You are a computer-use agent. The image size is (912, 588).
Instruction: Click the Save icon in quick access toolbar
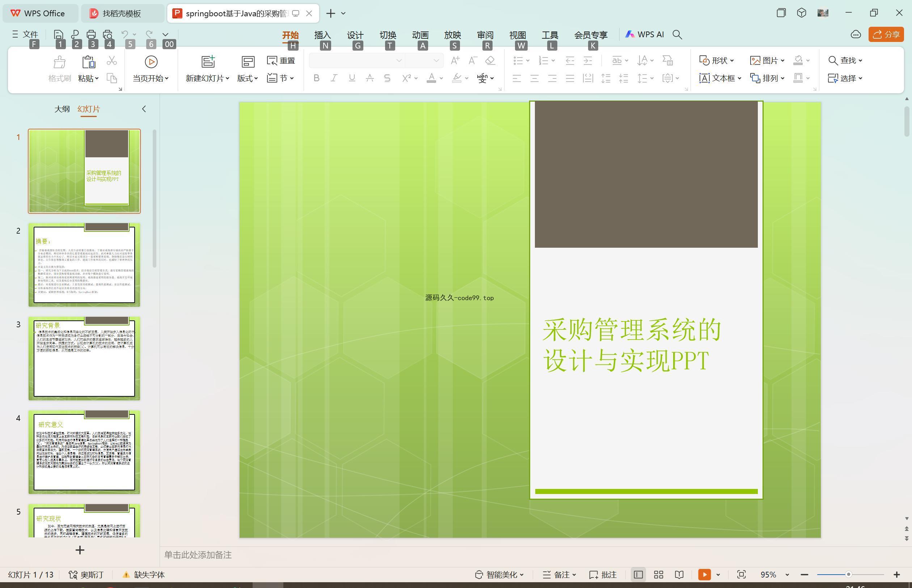point(58,34)
